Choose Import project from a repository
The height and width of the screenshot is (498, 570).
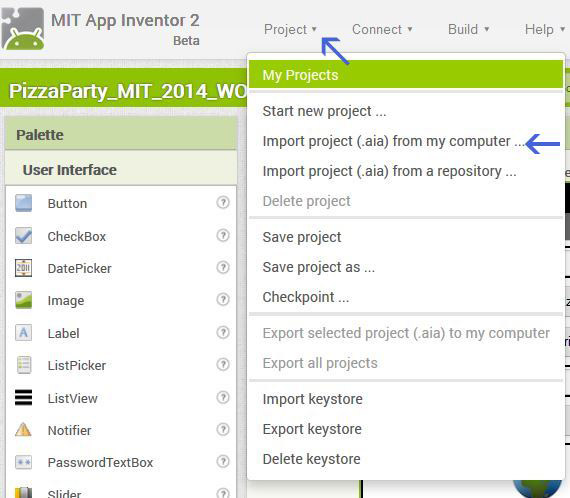pyautogui.click(x=406, y=171)
